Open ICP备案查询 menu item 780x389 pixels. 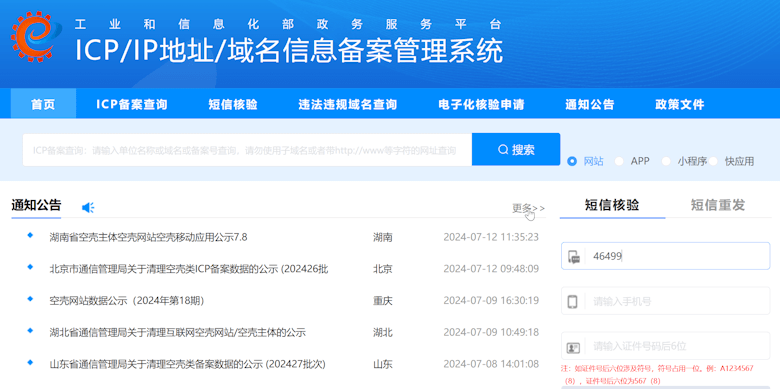coord(132,104)
